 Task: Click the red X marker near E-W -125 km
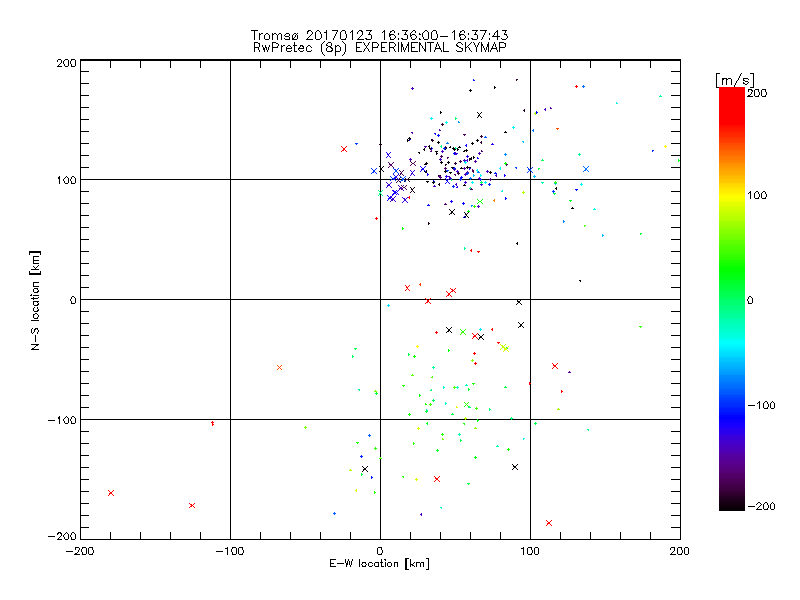coord(192,506)
